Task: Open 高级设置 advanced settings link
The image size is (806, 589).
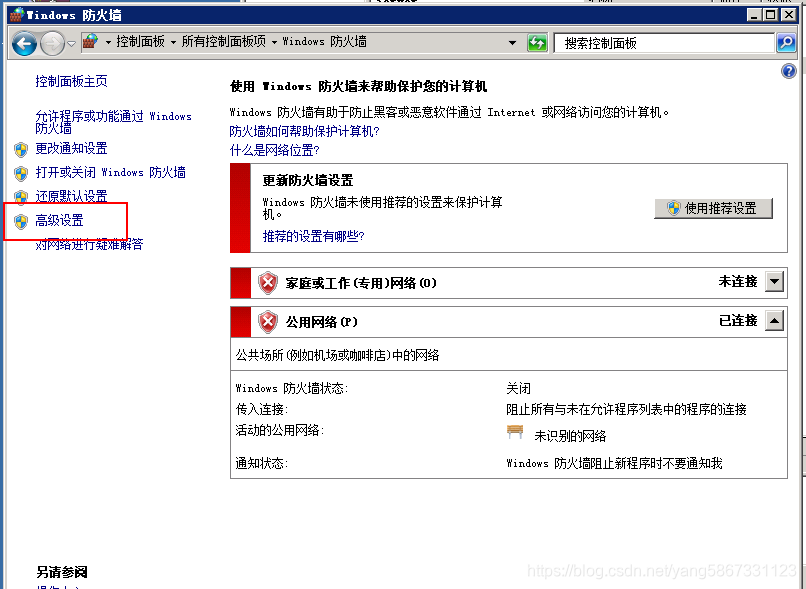Action: click(59, 220)
